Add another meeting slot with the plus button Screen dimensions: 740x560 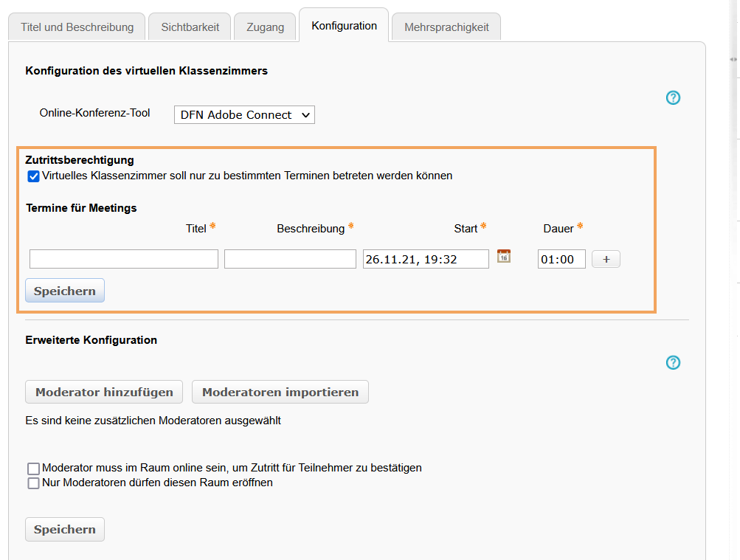pyautogui.click(x=605, y=258)
